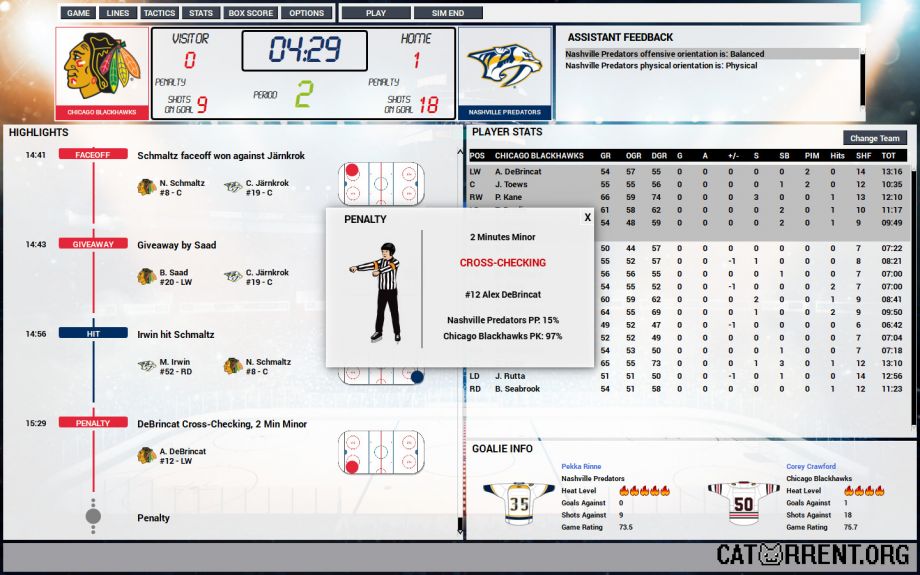Click Irwin hit Schmaltz highlight text

pyautogui.click(x=176, y=334)
